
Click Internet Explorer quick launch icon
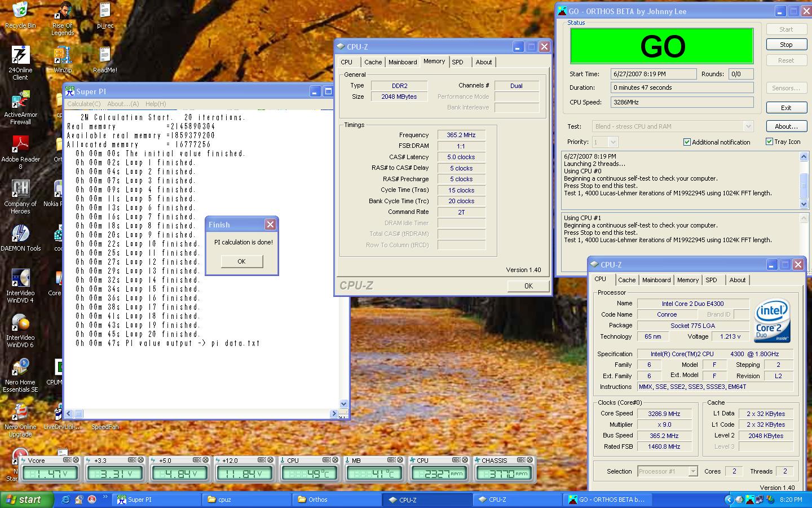66,500
